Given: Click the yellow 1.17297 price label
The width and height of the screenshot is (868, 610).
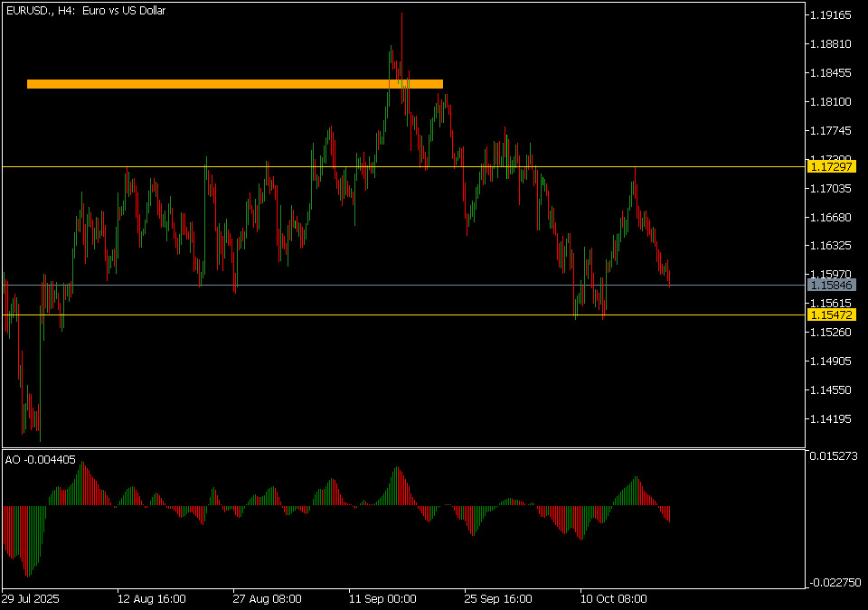Looking at the screenshot, I should (x=832, y=167).
